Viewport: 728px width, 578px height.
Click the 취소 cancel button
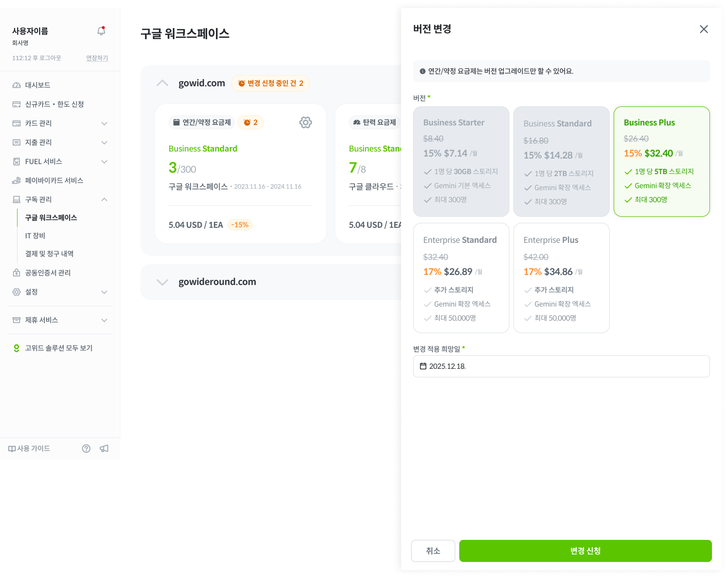pyautogui.click(x=433, y=551)
